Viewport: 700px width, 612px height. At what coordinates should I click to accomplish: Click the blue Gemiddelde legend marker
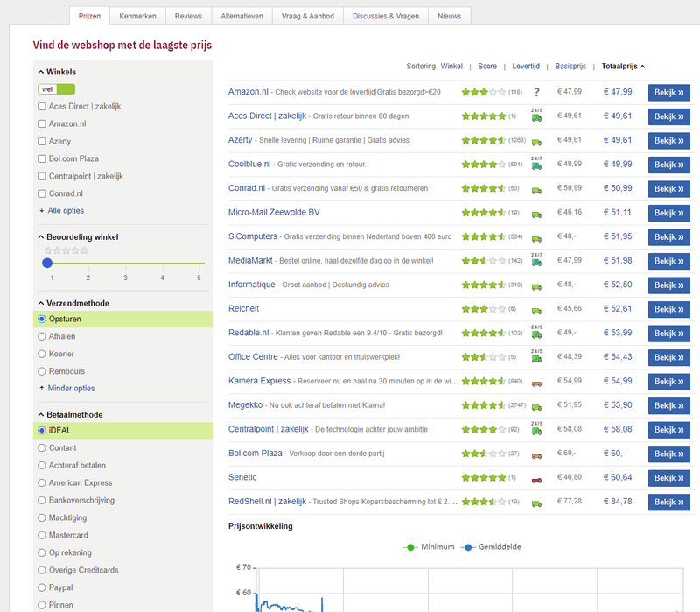pyautogui.click(x=468, y=548)
